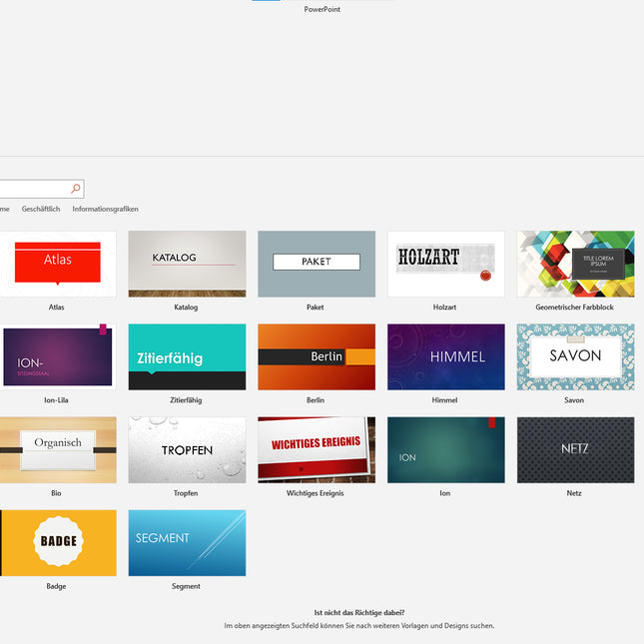Viewport: 644px width, 644px height.
Task: Pick the Wichtiges Ereignis template thumbnail
Action: click(x=317, y=450)
